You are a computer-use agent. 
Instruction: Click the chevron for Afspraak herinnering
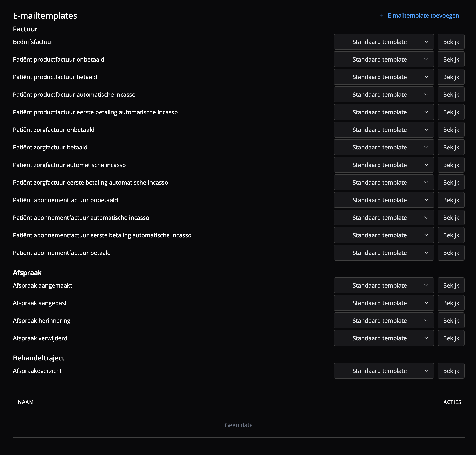tap(426, 321)
